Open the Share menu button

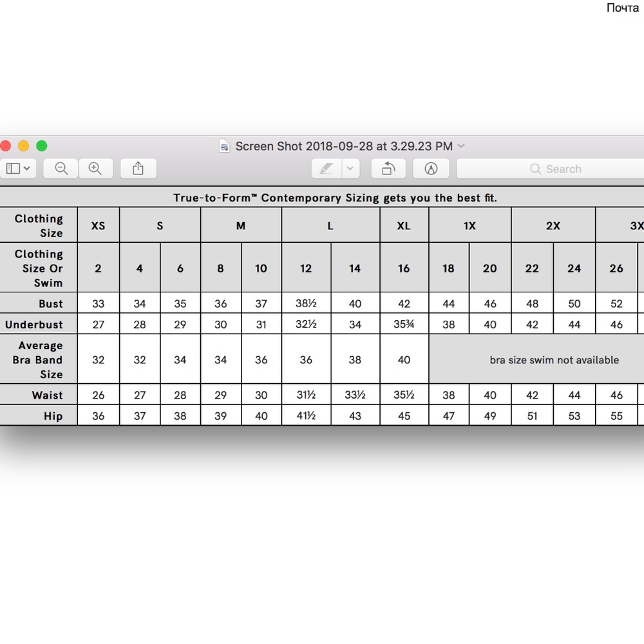[138, 169]
